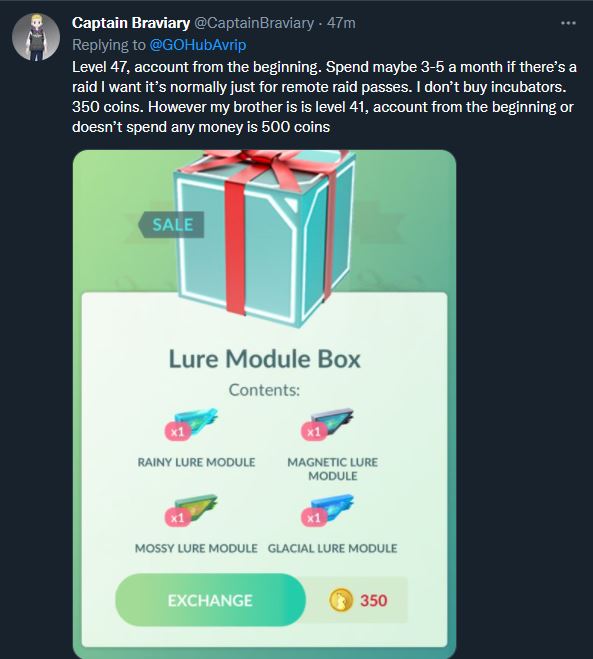The image size is (593, 659).
Task: Click the gift box image
Action: point(265,239)
